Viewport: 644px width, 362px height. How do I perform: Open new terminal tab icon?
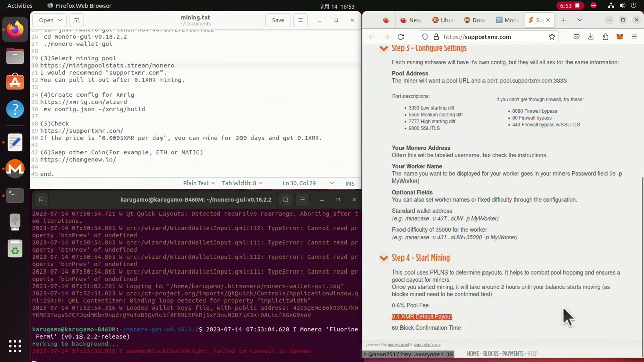[42, 200]
